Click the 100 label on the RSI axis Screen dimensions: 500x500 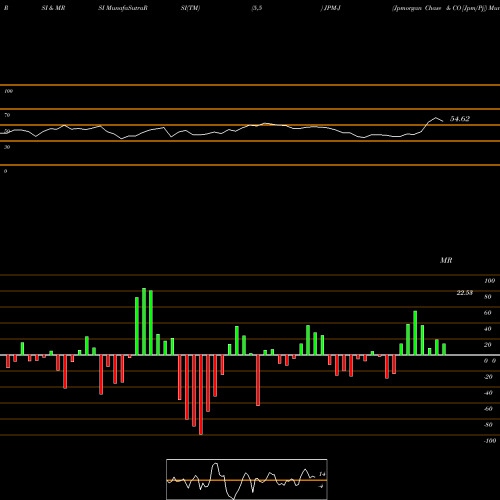tap(9, 91)
